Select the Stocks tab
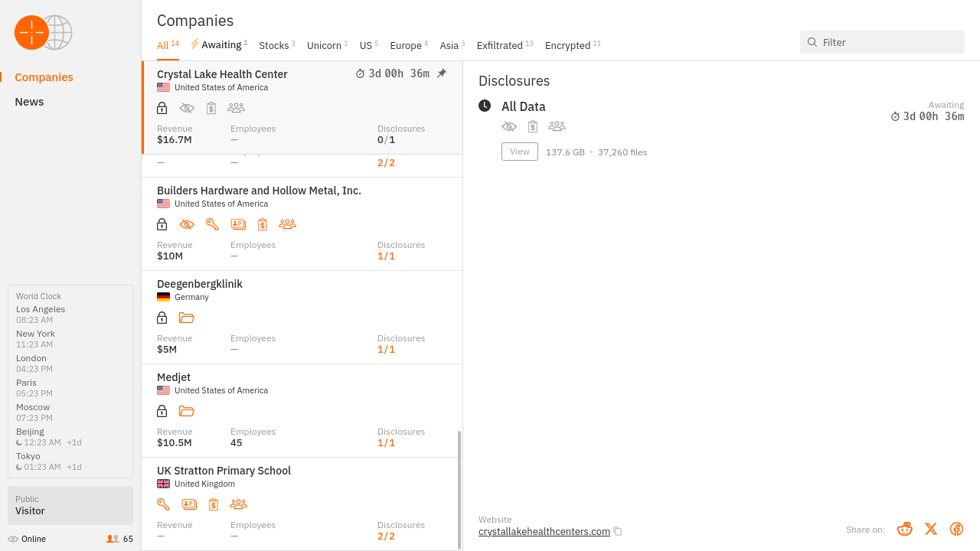This screenshot has width=980, height=551. click(x=277, y=45)
